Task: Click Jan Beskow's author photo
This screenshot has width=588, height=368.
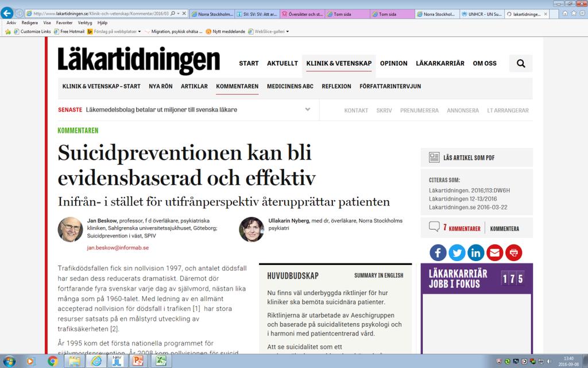Action: (x=71, y=229)
